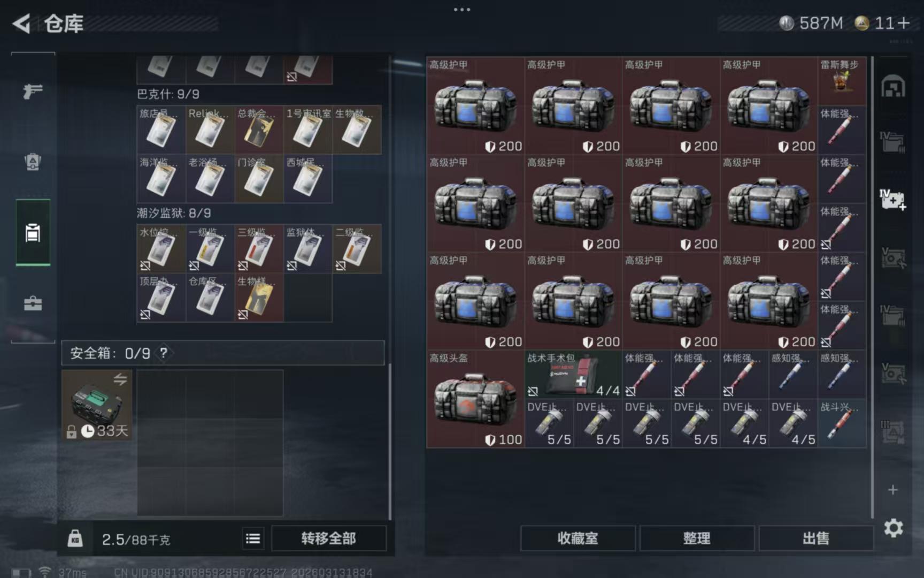Select the level IV medical case tab

click(x=893, y=199)
